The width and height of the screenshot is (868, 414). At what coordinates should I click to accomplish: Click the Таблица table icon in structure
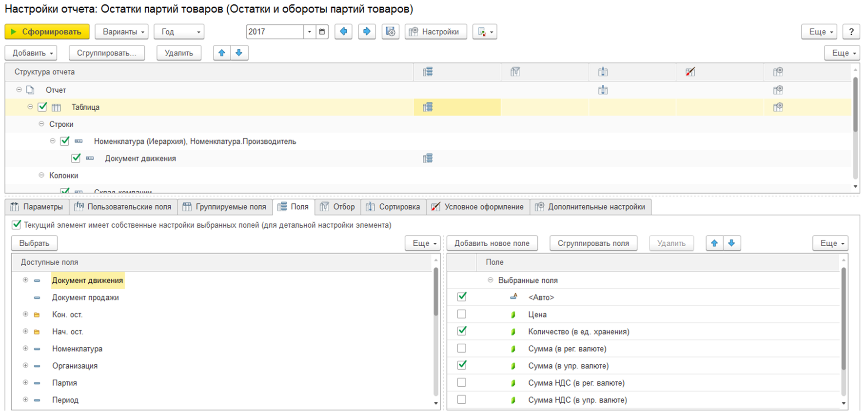pos(57,107)
